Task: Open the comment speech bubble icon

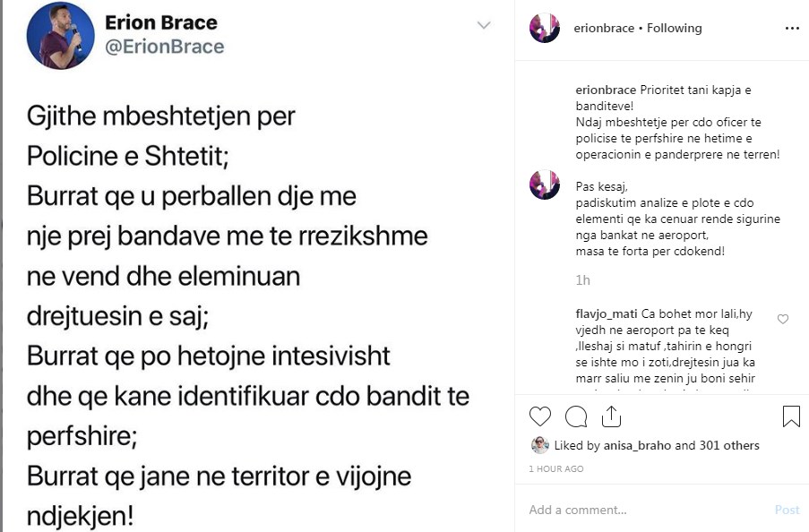Action: coord(576,416)
